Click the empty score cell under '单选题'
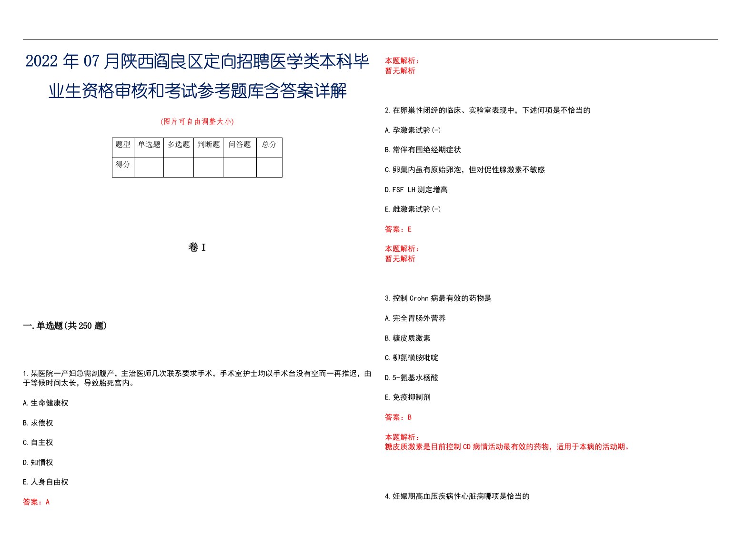Screen dimensions: 756x534 tap(149, 168)
